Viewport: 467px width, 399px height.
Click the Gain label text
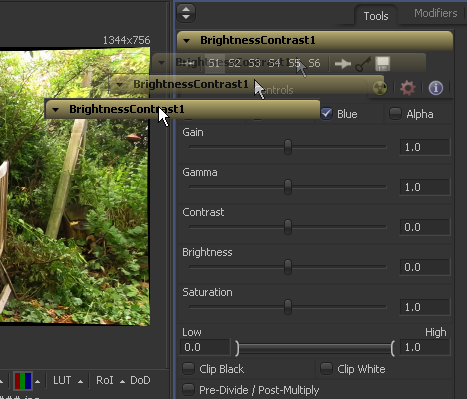point(193,132)
